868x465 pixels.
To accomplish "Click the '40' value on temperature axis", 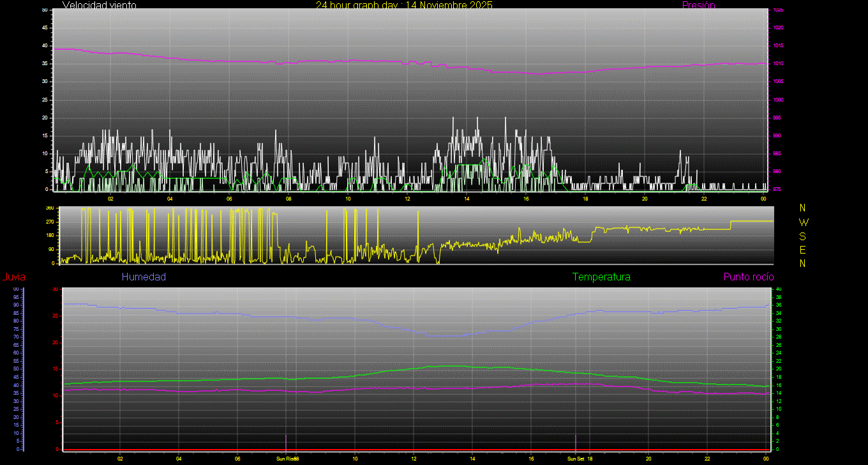I will coord(778,289).
